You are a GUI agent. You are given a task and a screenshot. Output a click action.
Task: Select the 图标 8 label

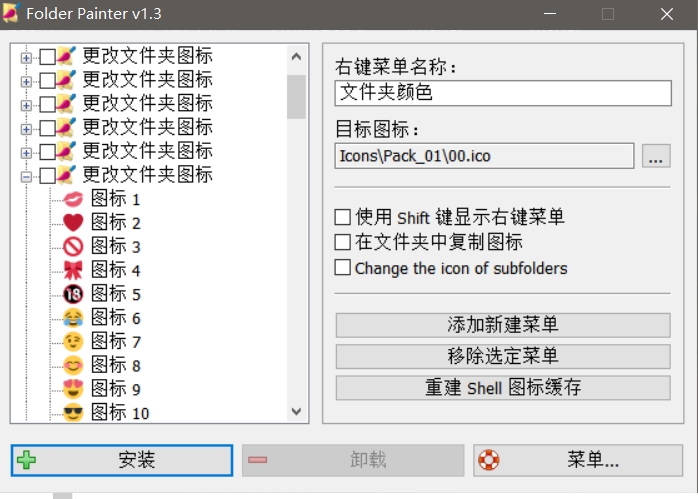pyautogui.click(x=116, y=365)
